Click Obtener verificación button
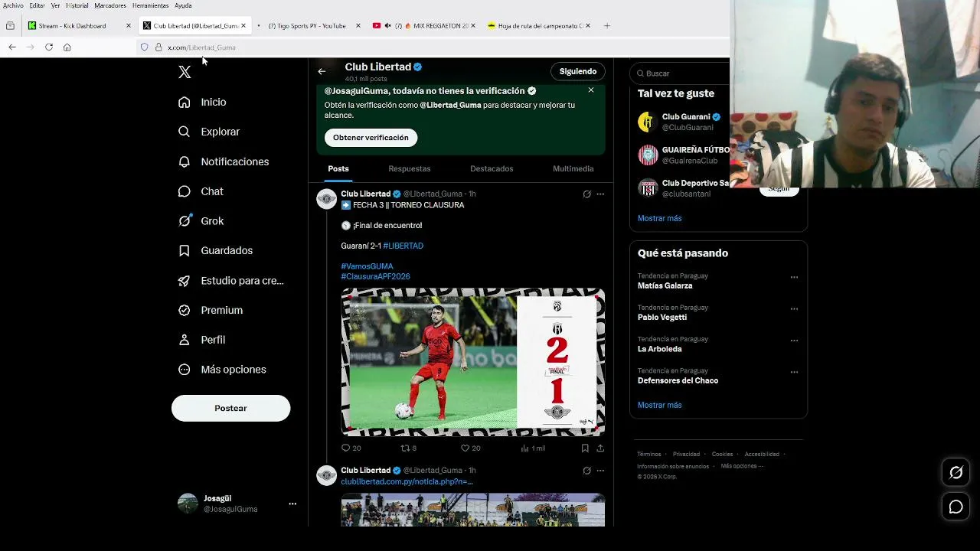 pyautogui.click(x=371, y=138)
